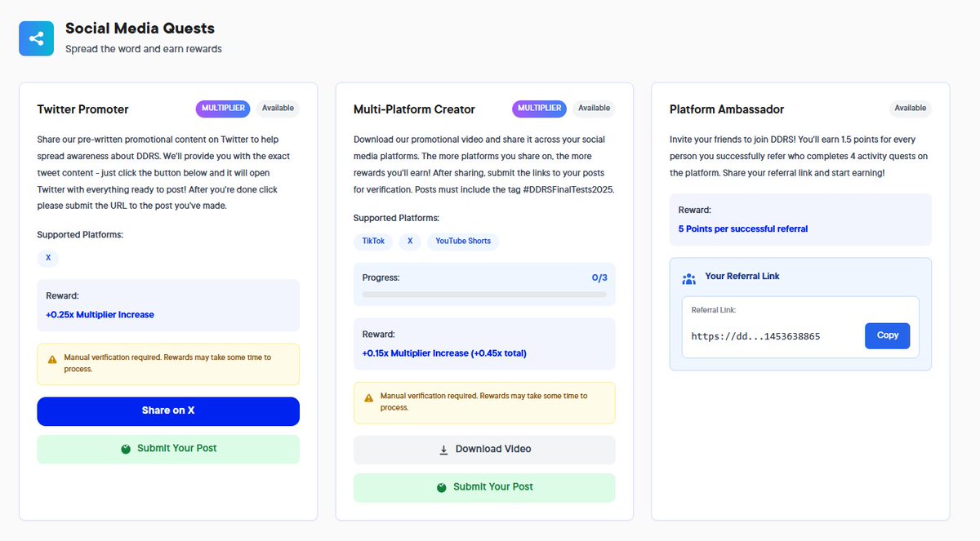
Task: Select the X platform chip in Twitter Promoter
Action: pos(48,258)
